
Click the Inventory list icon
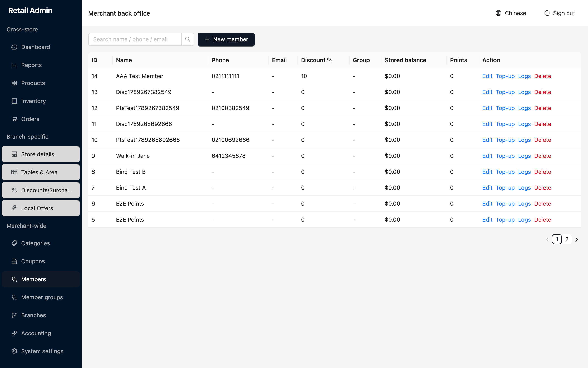click(14, 101)
